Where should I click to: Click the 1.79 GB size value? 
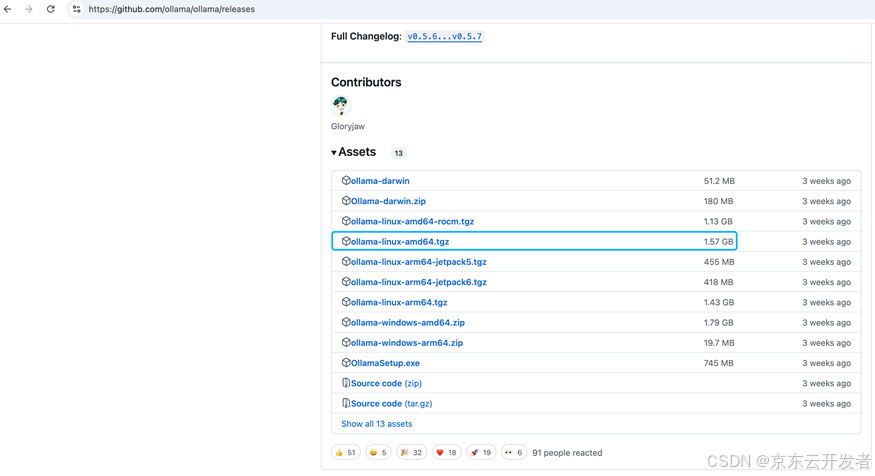click(718, 323)
